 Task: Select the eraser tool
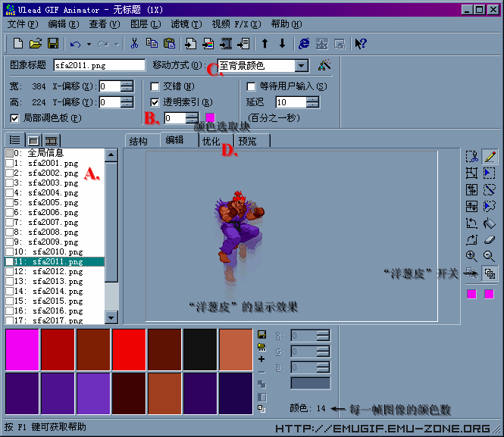click(490, 240)
